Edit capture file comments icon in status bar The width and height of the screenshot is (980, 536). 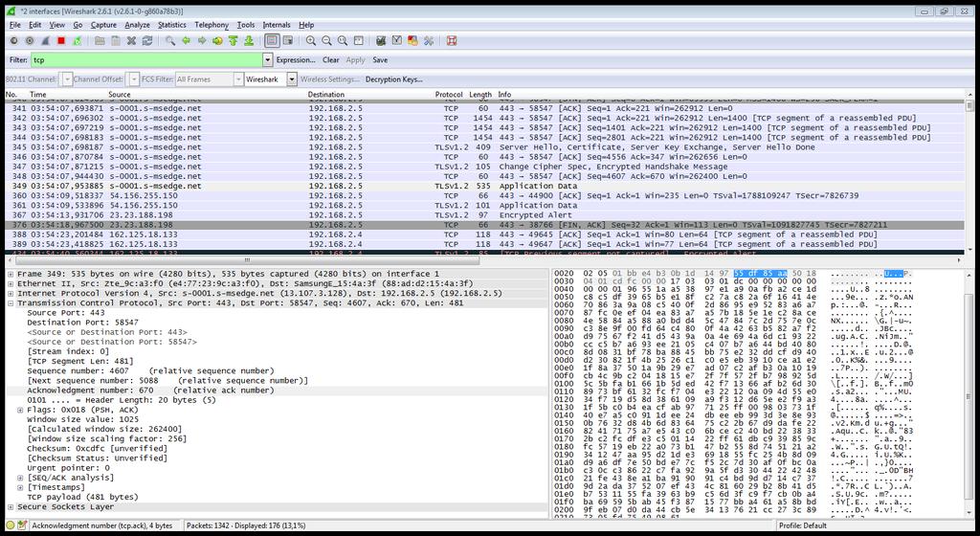click(23, 525)
